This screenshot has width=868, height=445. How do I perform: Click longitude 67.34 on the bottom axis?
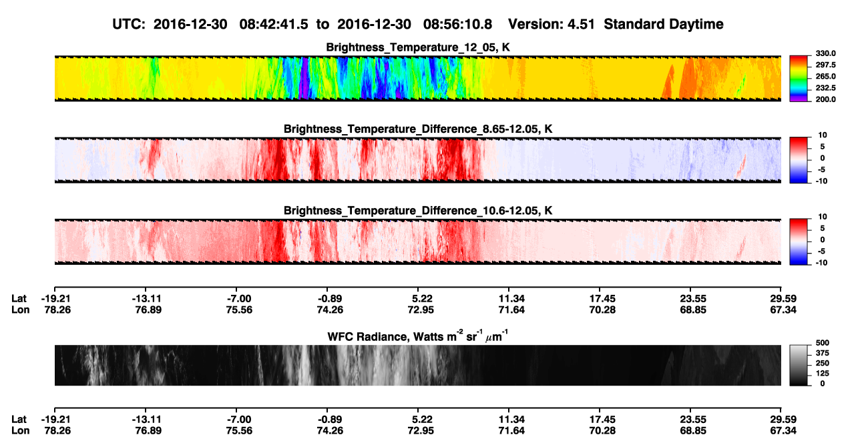point(782,430)
